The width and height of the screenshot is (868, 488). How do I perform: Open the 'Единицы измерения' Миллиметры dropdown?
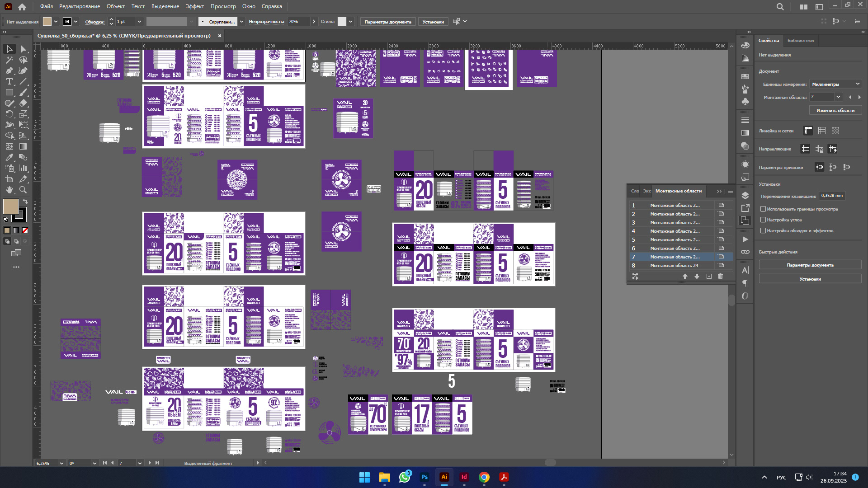(x=835, y=84)
